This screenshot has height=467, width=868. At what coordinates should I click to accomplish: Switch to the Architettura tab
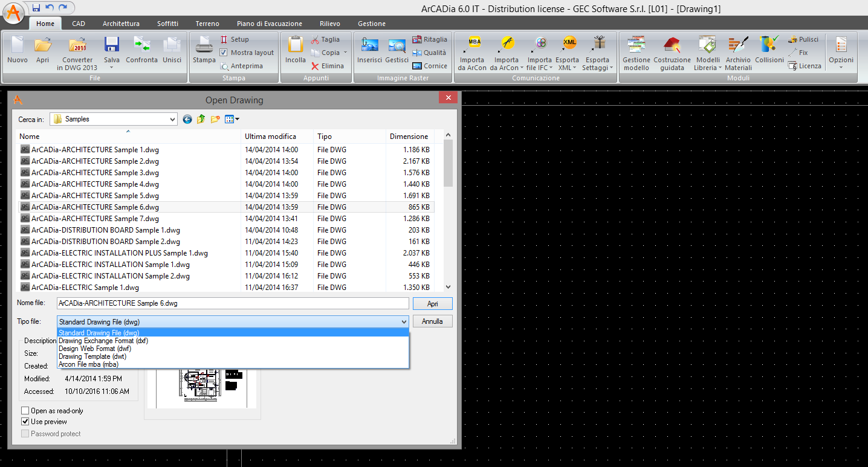tap(121, 24)
